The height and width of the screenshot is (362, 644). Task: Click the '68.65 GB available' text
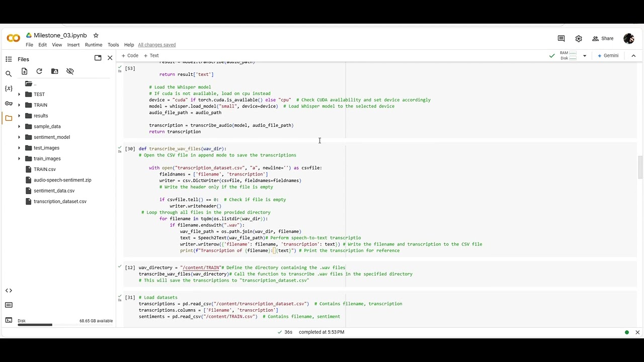click(96, 321)
